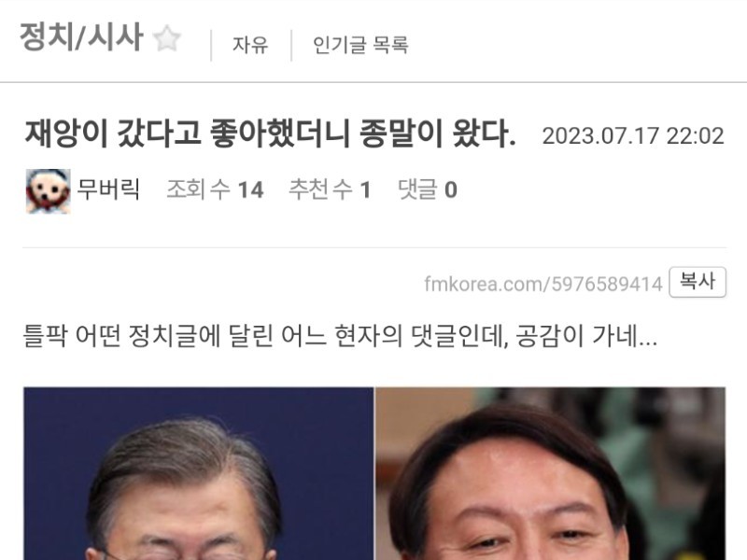Open the 인기글 목록 tab
This screenshot has width=747, height=560.
click(360, 45)
